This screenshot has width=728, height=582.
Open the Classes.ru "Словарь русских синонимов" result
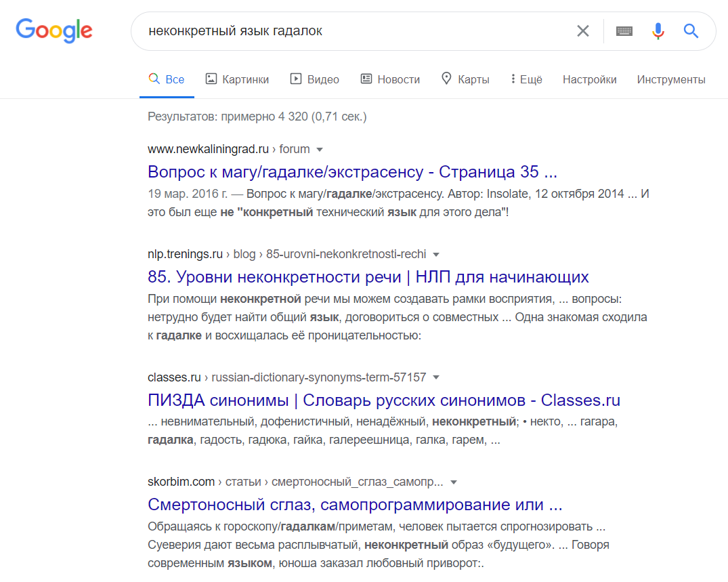384,400
